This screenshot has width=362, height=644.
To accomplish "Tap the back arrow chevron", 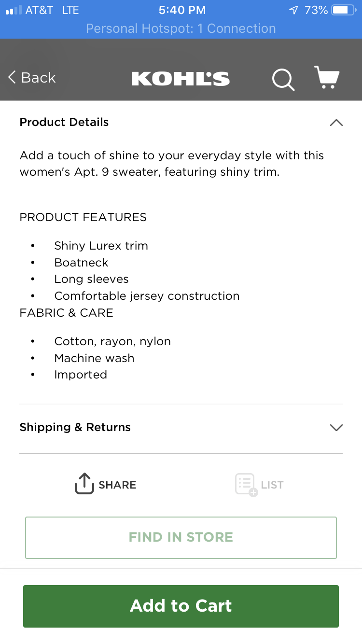I will [x=12, y=77].
